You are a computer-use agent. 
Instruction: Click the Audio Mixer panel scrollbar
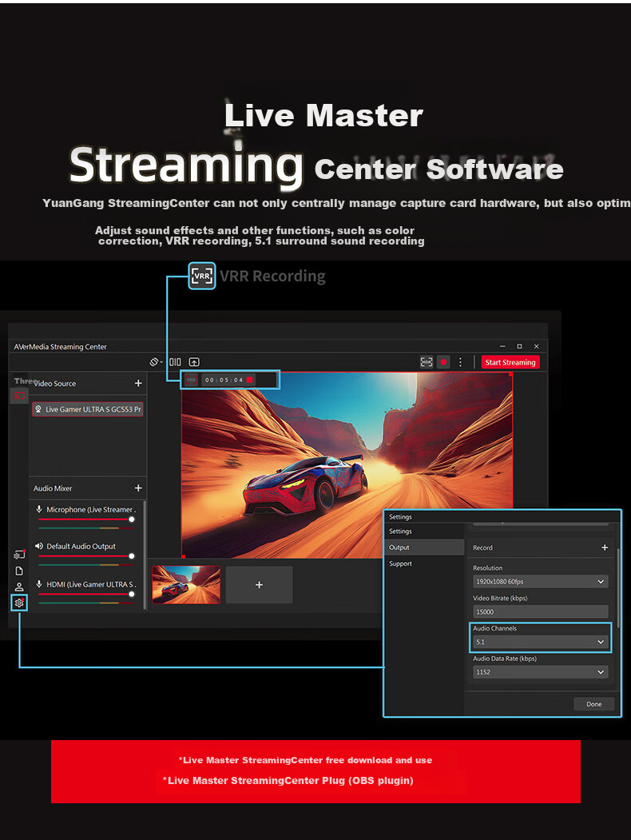pyautogui.click(x=145, y=555)
